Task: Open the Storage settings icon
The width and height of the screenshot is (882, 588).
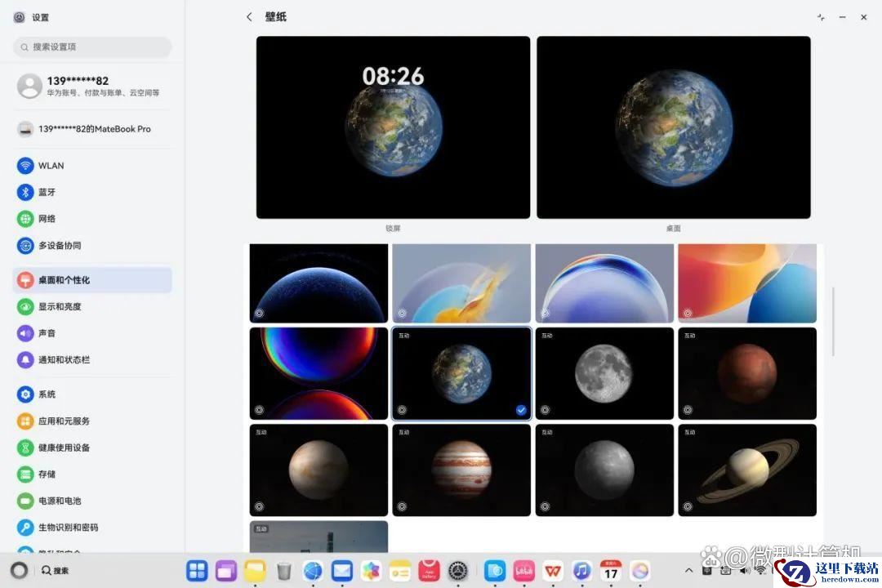Action: (x=25, y=474)
